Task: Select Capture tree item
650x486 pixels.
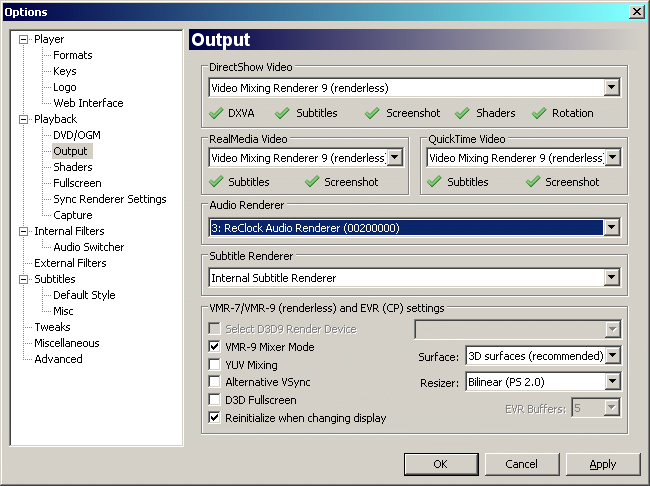Action: (73, 215)
